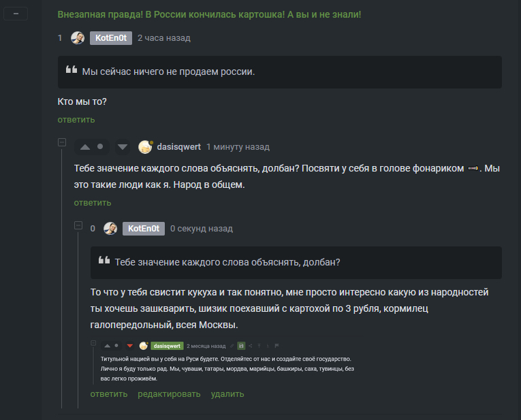The height and width of the screenshot is (420, 521).
Task: Open the green dasisqwert badge in the embedded comment
Action: (166, 346)
